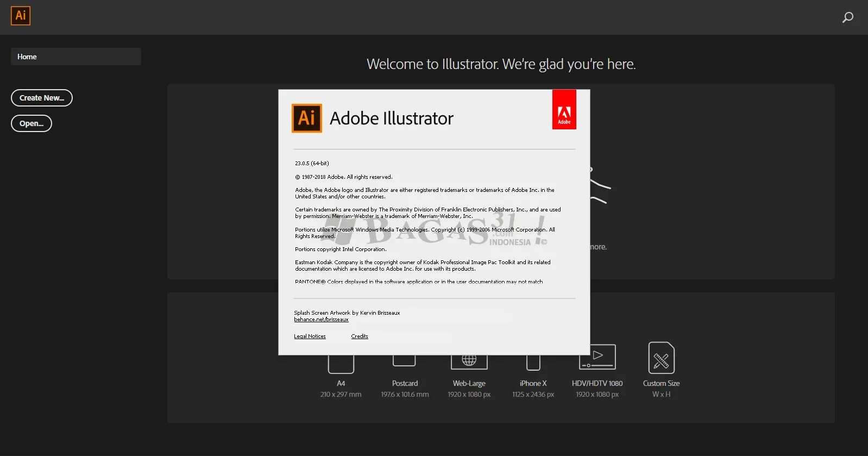868x456 pixels.
Task: Click the Adobe Illustrator title in dialog
Action: pyautogui.click(x=392, y=118)
